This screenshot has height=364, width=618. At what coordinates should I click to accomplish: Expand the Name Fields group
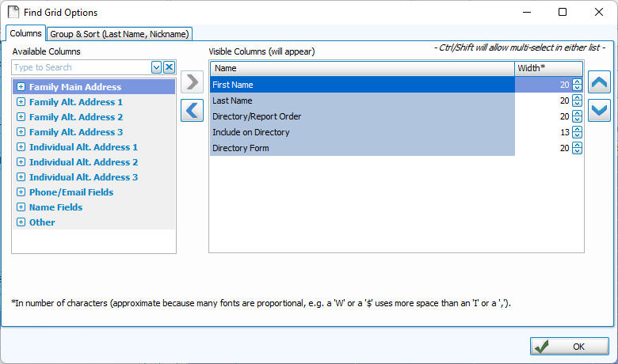click(21, 207)
